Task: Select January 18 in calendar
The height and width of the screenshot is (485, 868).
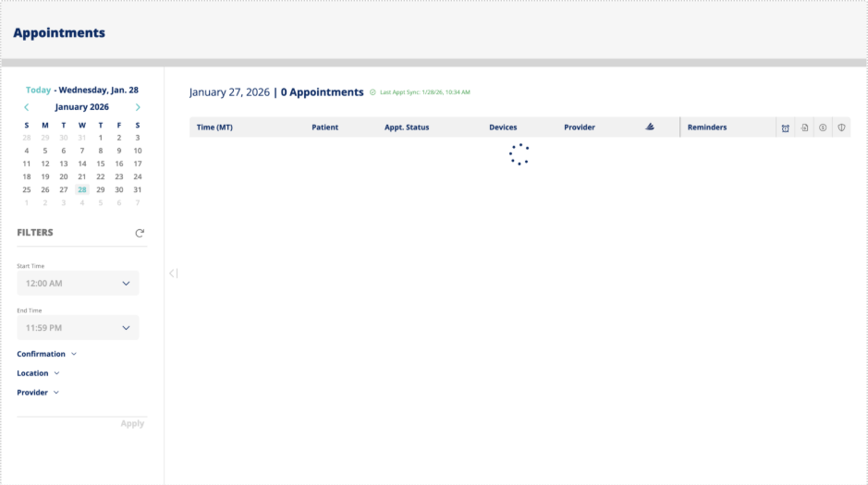Action: coord(27,176)
